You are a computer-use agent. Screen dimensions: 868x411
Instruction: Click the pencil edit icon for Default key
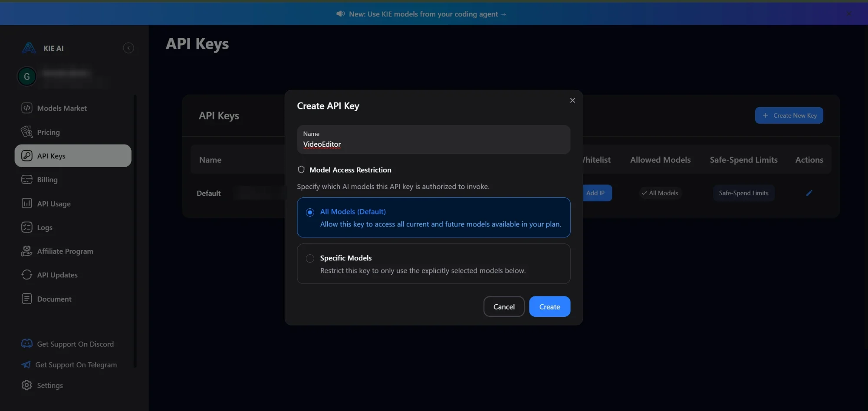(809, 193)
